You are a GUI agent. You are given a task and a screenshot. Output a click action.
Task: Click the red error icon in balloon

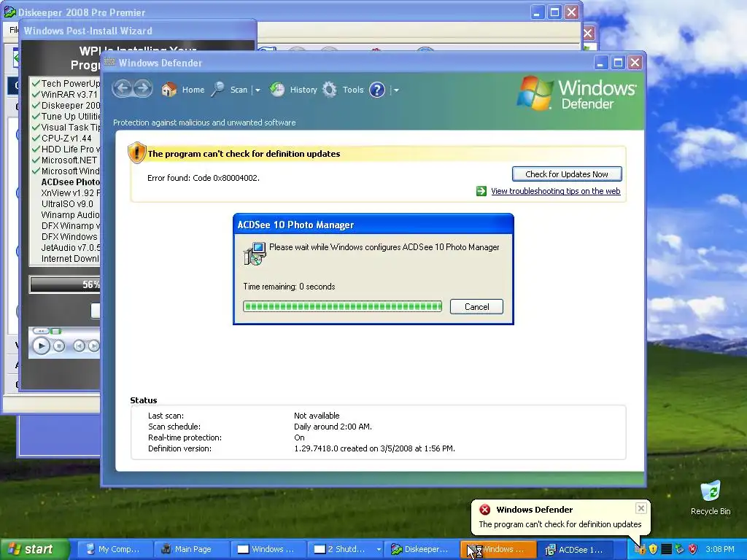point(485,510)
